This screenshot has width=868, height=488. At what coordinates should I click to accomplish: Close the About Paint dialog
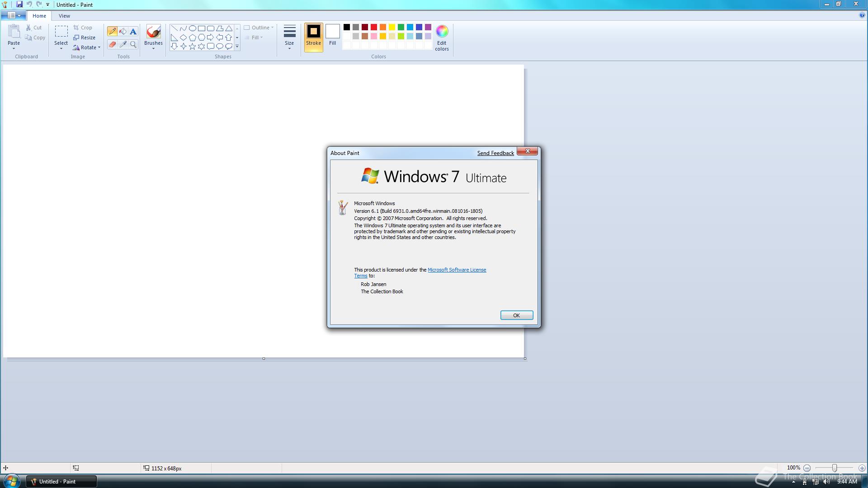pyautogui.click(x=527, y=151)
